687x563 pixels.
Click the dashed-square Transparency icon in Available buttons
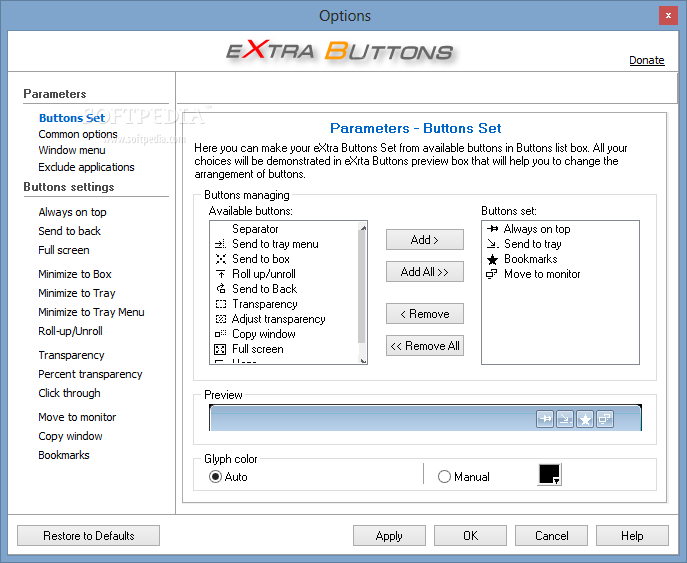[220, 304]
